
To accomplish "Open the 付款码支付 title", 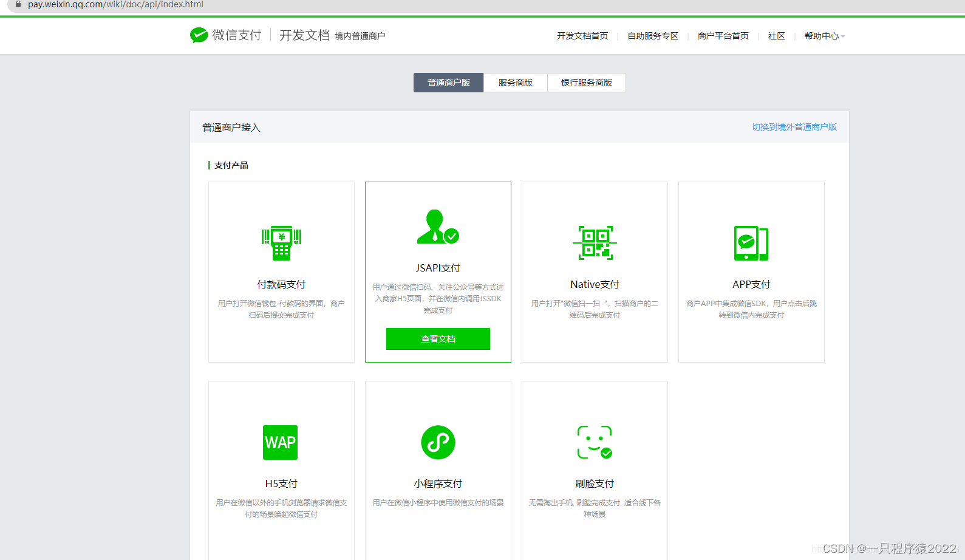I will pyautogui.click(x=281, y=284).
